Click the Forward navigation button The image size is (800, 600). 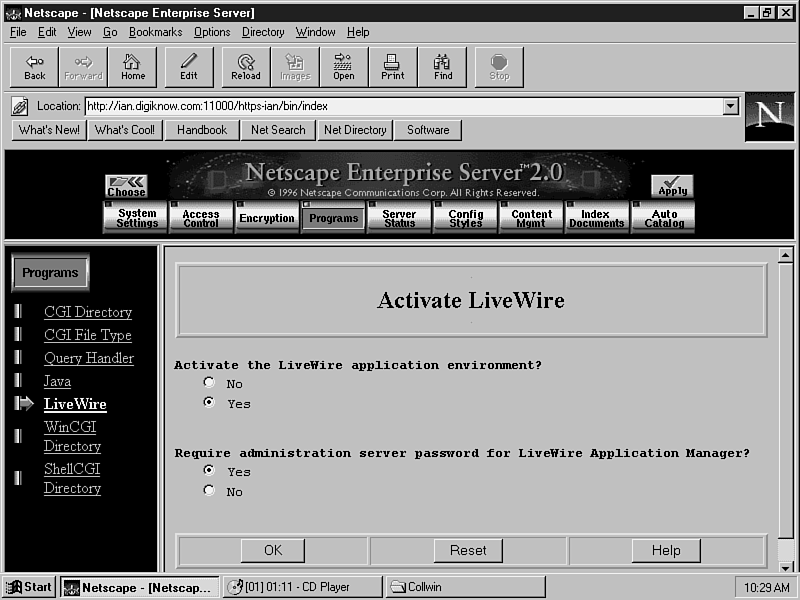(83, 67)
